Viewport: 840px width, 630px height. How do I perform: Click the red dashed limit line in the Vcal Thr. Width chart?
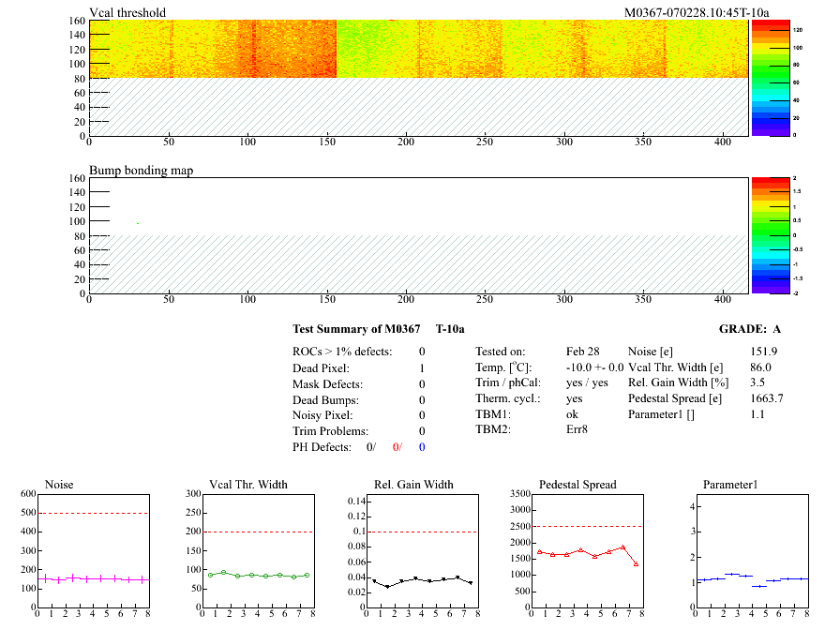pyautogui.click(x=258, y=532)
